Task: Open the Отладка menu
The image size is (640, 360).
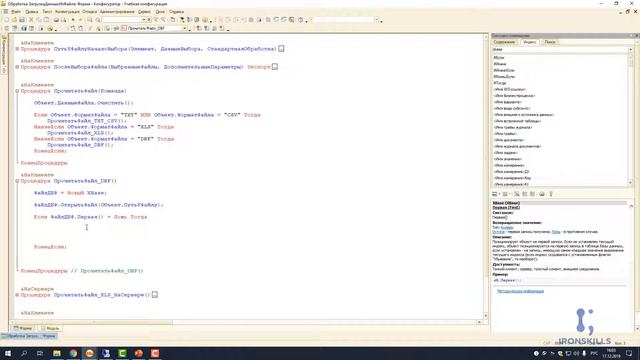Action: [x=90, y=12]
